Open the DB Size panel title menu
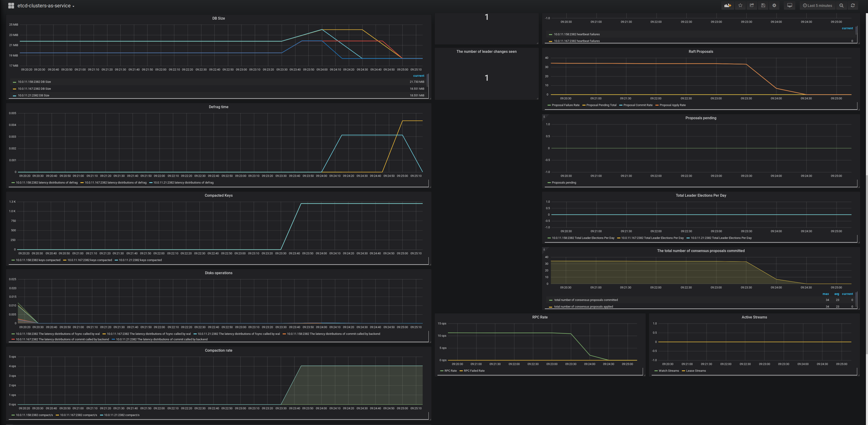868x425 pixels. (218, 18)
